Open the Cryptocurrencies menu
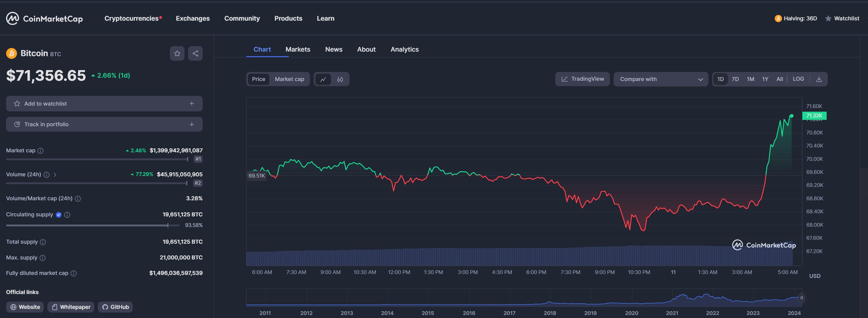This screenshot has height=318, width=868. 131,19
